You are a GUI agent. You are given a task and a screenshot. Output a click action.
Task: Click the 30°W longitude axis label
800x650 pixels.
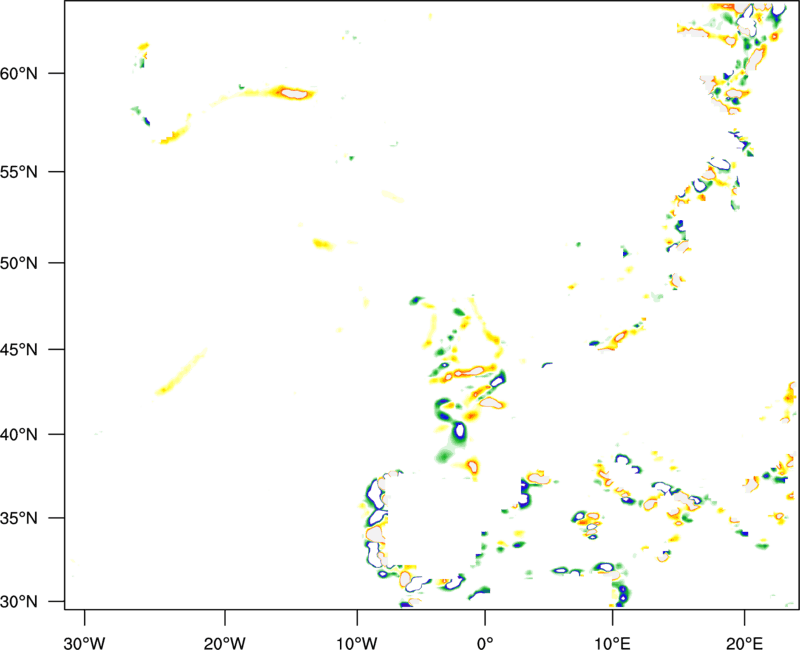click(84, 643)
